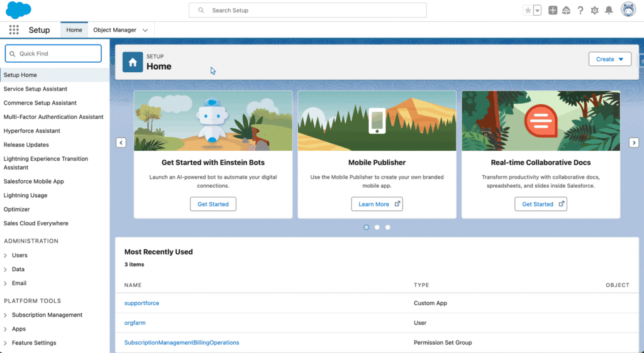Switch to the Object Manager tab
This screenshot has height=353, width=644.
point(114,30)
